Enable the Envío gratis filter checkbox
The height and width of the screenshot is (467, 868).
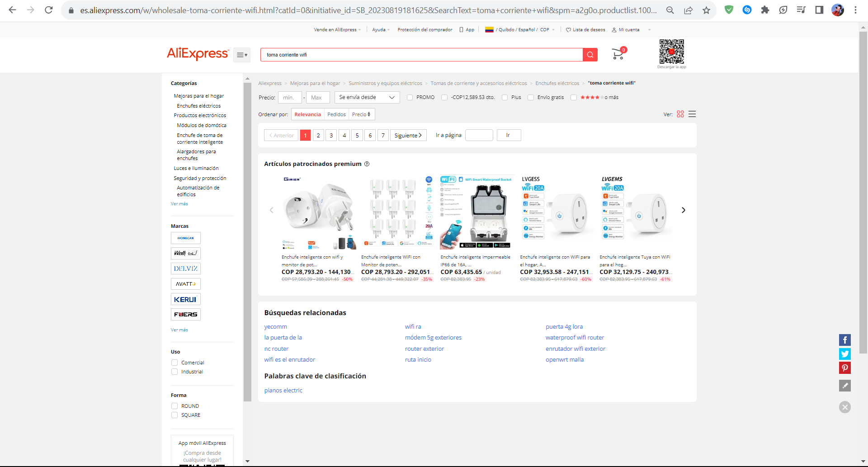coord(531,97)
